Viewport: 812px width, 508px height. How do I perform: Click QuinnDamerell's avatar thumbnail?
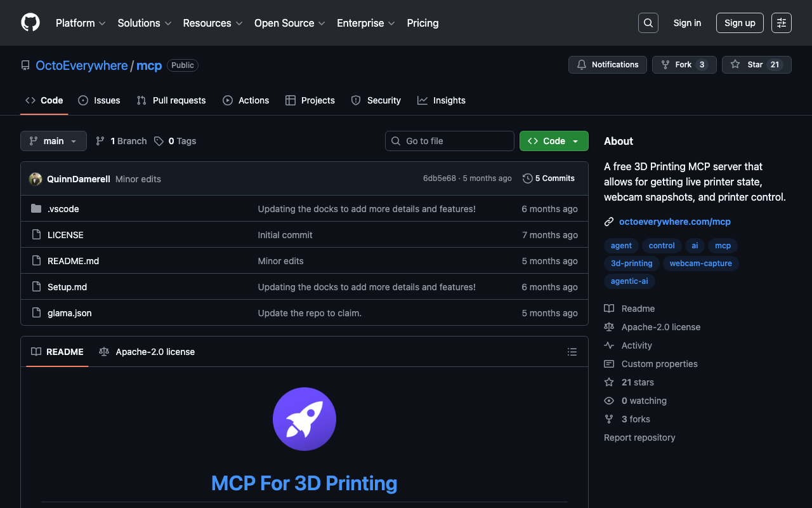(36, 179)
